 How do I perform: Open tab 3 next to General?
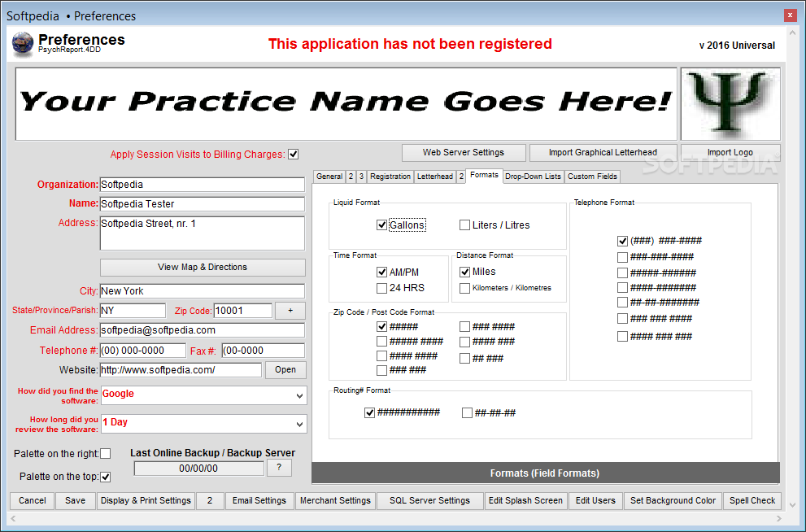361,177
